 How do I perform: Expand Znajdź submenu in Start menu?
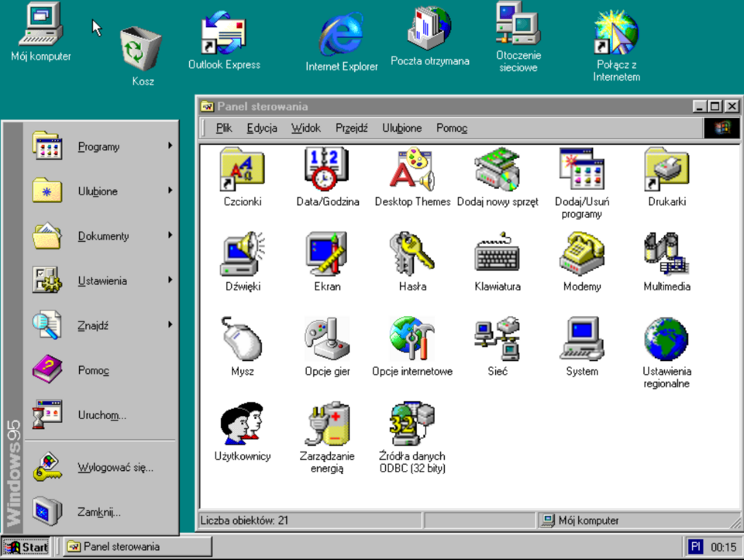point(102,325)
